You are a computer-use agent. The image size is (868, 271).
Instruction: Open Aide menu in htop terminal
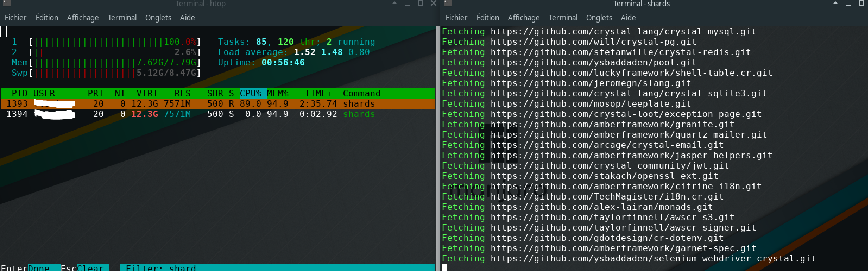[x=187, y=18]
